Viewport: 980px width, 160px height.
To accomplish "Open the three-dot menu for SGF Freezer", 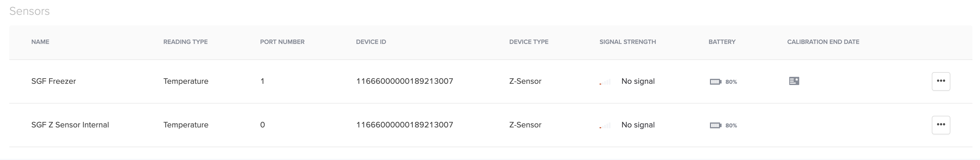I will (x=941, y=81).
